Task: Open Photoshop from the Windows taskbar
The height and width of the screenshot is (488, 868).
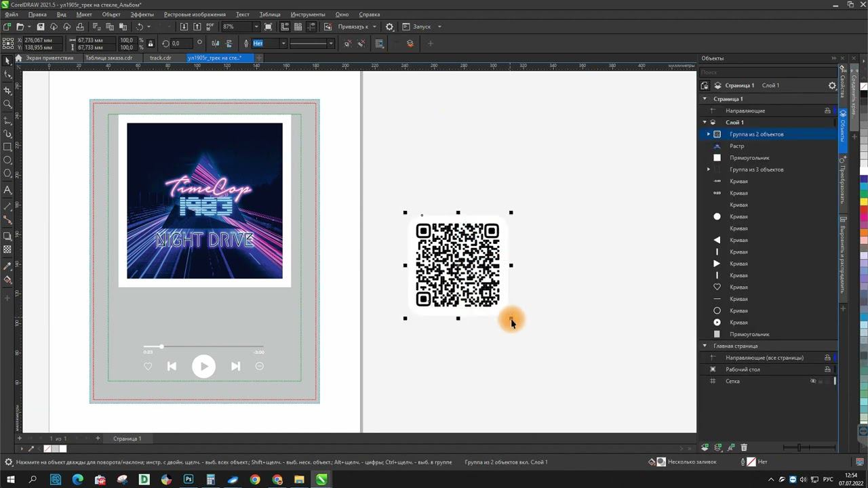Action: 189,480
